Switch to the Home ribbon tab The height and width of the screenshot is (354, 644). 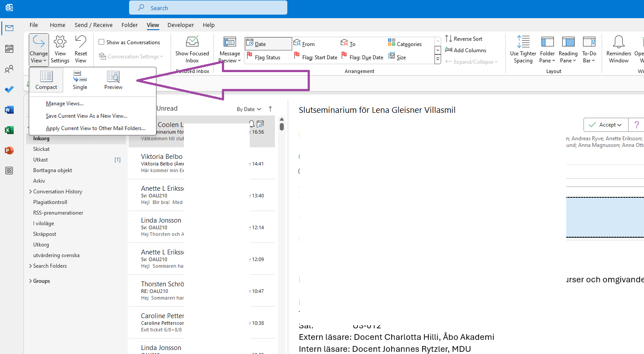(x=57, y=25)
